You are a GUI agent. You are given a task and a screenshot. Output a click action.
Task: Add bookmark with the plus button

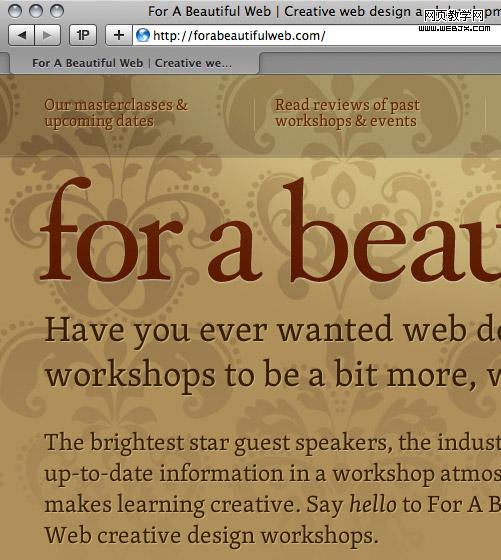119,35
